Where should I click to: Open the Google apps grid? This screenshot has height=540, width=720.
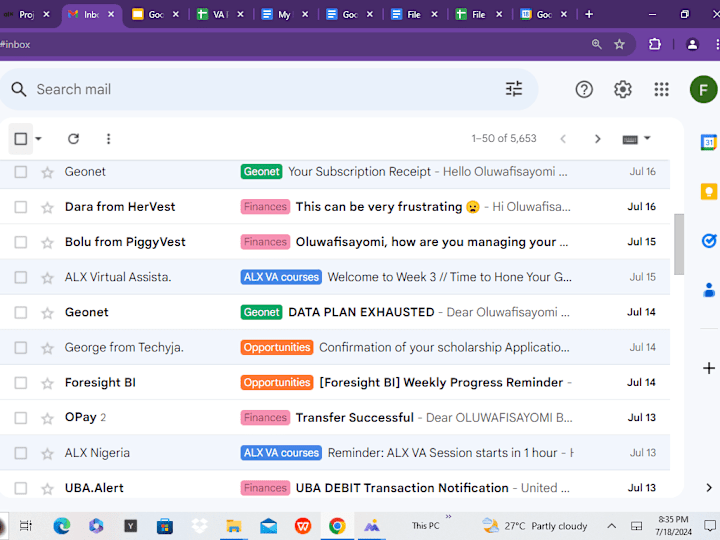coord(661,89)
